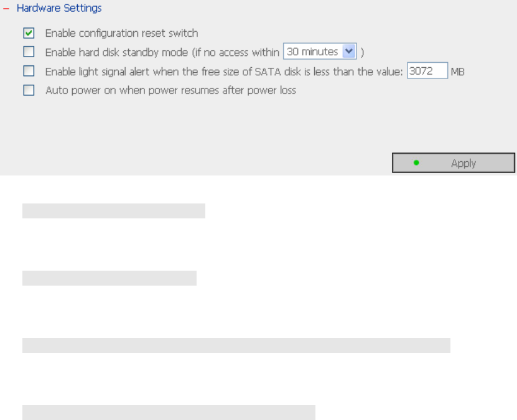Click the light signal alert label text
The height and width of the screenshot is (420, 517).
(x=224, y=72)
